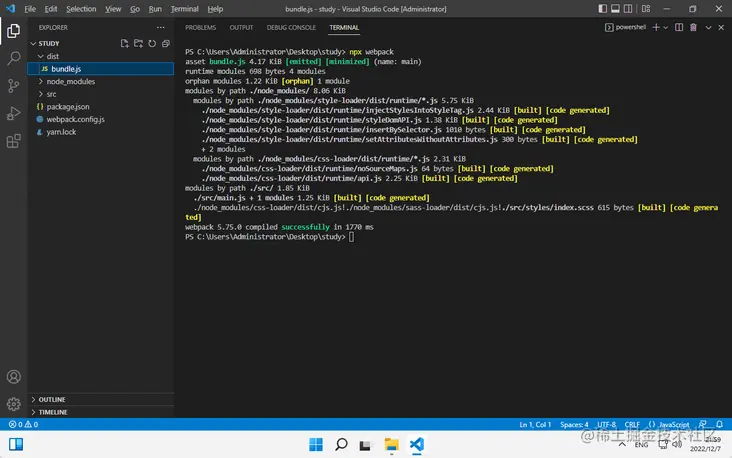
Task: Open the Edit menu
Action: 50,9
